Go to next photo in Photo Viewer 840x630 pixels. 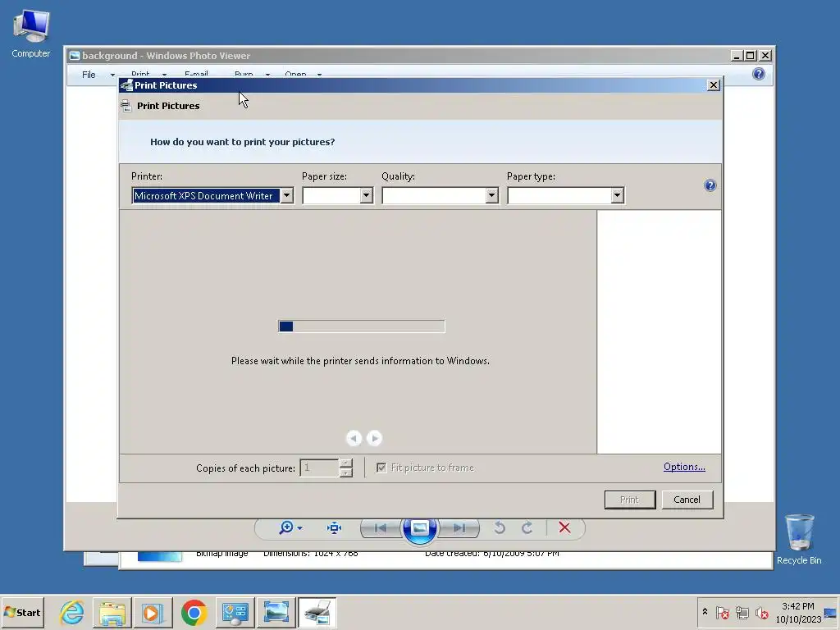click(459, 527)
